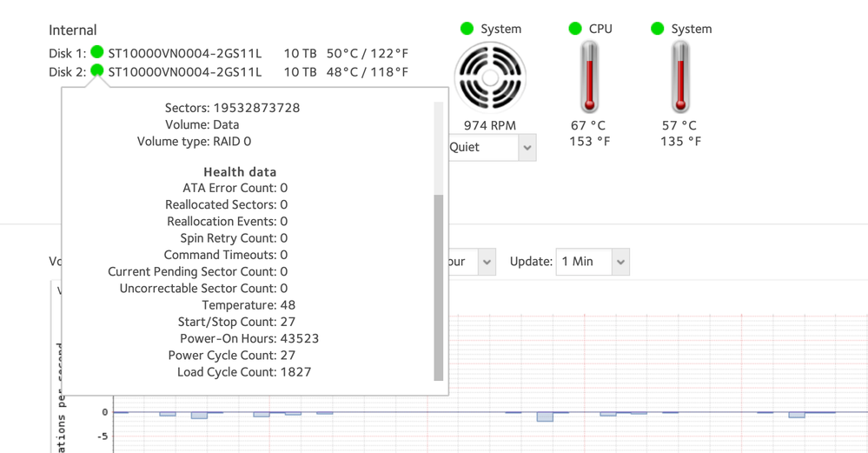Viewport: 868px width, 453px height.
Task: Click Disk 2 temperature 48°C / 118°F
Action: click(x=367, y=72)
